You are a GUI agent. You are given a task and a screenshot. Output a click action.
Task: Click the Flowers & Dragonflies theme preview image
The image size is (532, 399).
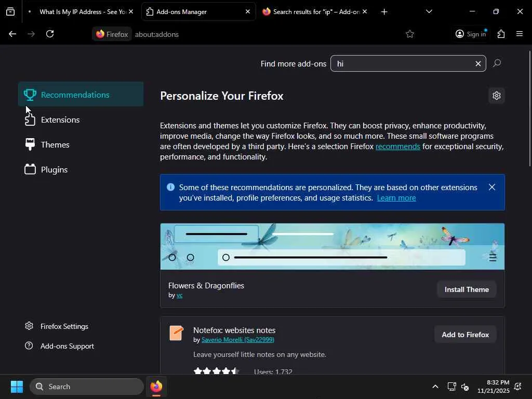[332, 246]
